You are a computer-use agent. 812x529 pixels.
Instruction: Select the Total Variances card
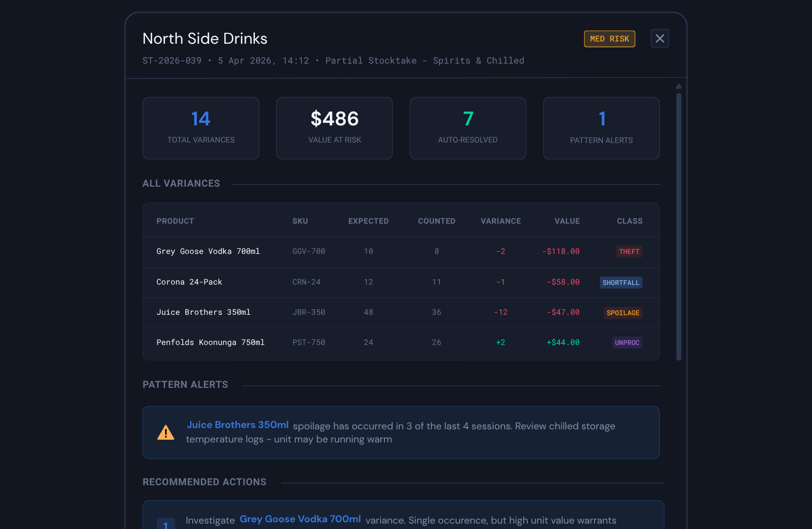pyautogui.click(x=201, y=128)
